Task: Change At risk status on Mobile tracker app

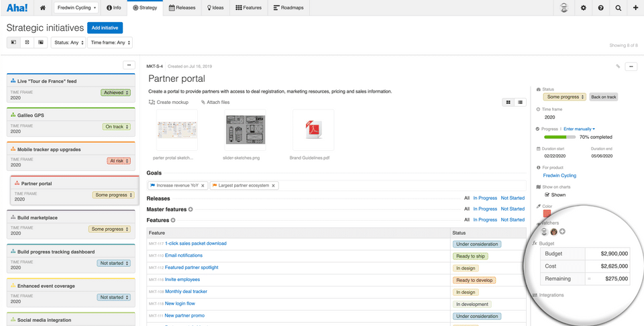Action: coord(119,161)
